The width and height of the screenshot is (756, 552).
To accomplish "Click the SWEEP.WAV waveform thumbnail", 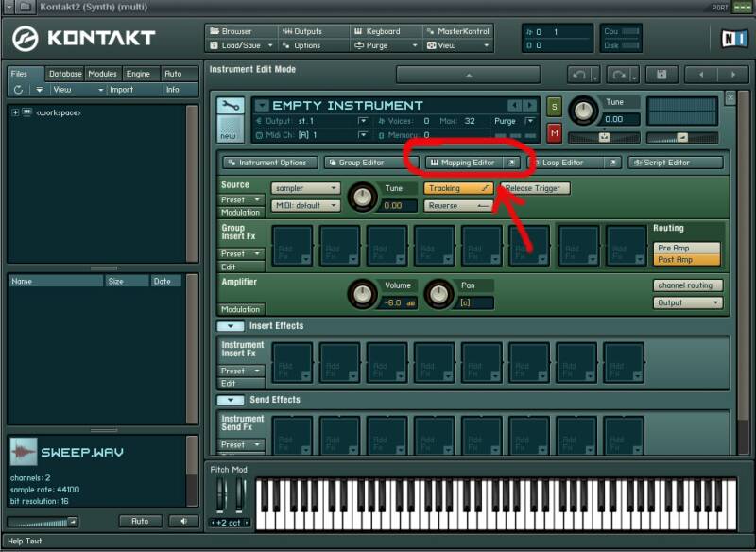I will point(23,452).
